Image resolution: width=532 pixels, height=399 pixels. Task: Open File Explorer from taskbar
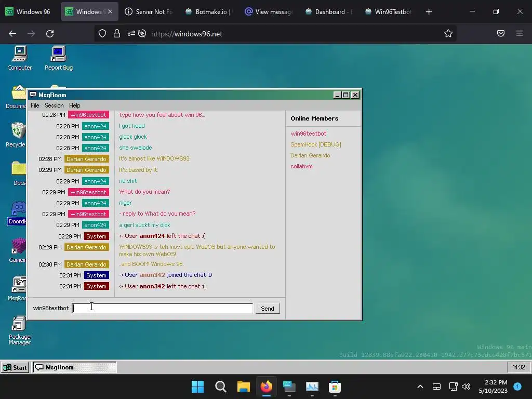[243, 387]
